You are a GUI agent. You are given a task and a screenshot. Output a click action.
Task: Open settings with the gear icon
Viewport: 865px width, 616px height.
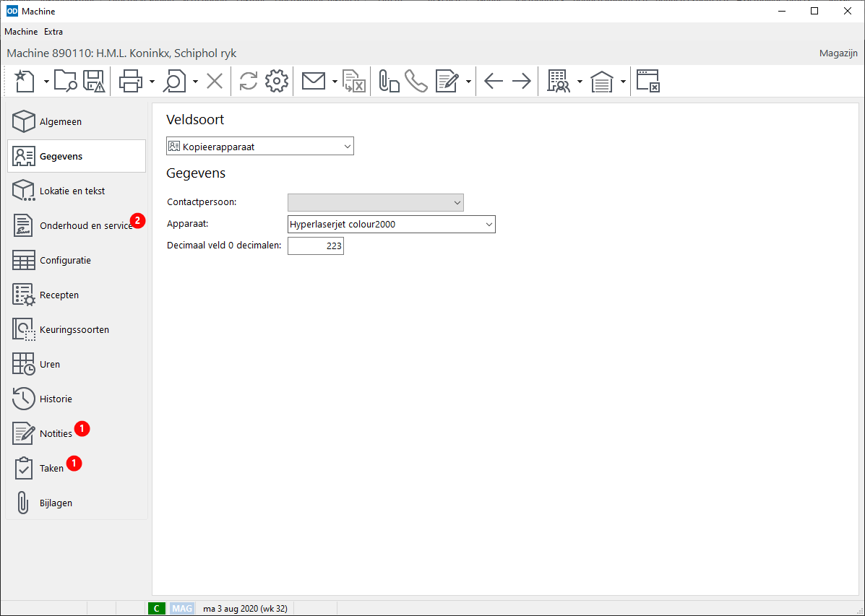click(277, 82)
